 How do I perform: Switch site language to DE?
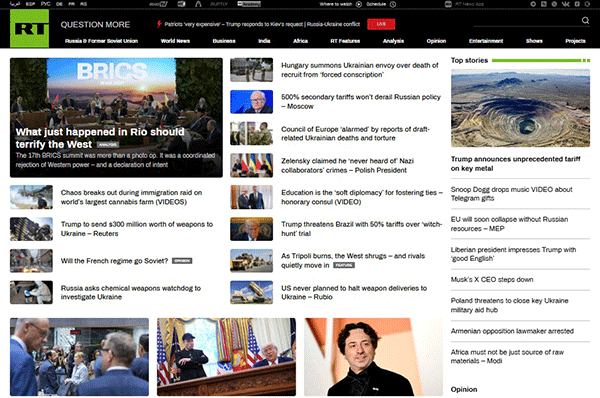tap(59, 4)
